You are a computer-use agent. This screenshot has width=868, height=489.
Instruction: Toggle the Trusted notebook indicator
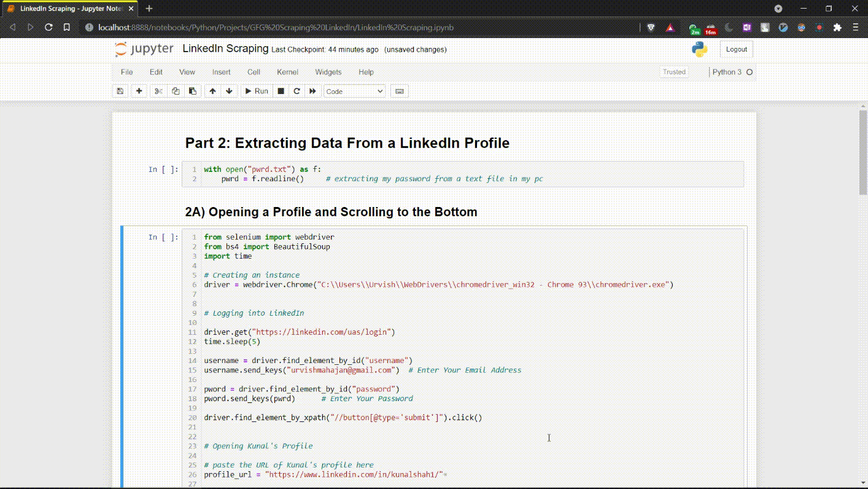point(674,72)
